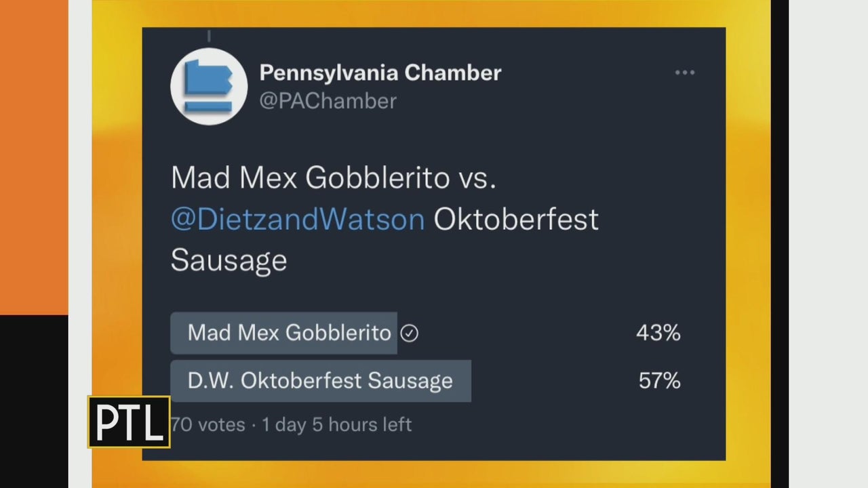
Task: Click the checkmark icon beside Mad Mex Gobblerito
Action: coord(409,333)
